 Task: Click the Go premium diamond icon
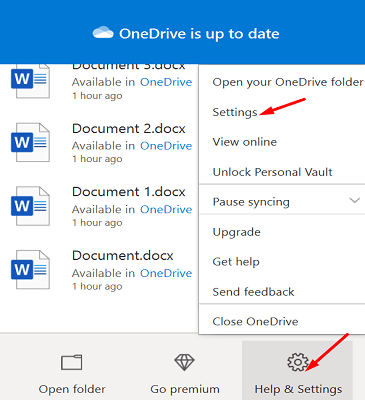point(184,362)
